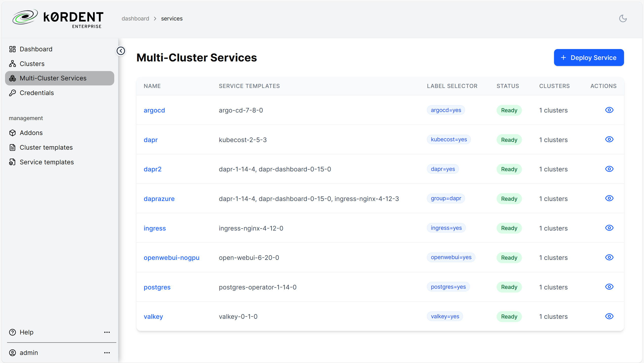This screenshot has height=363, width=644.
Task: Click the dashboard breadcrumb link
Action: point(135,18)
